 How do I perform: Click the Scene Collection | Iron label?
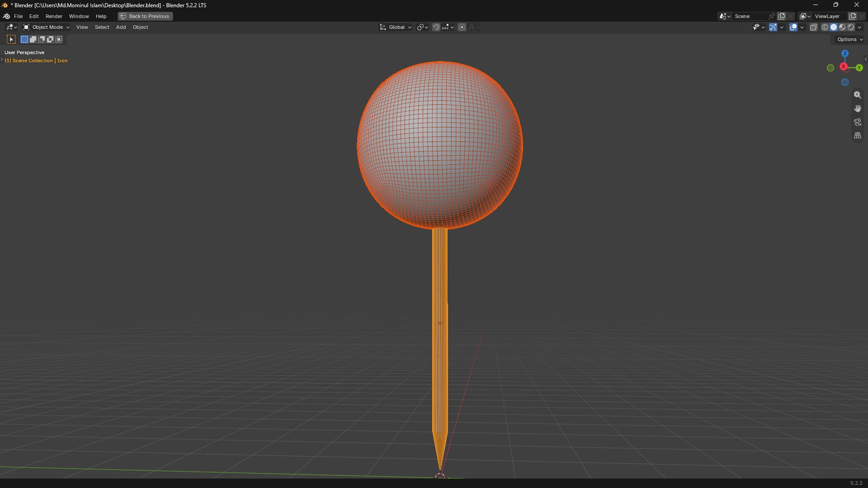click(x=36, y=61)
